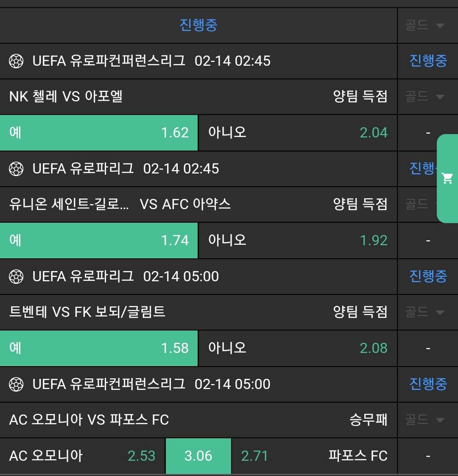This screenshot has width=458, height=476.
Task: Pick 아니오 at 2.04 odds
Action: 298,133
